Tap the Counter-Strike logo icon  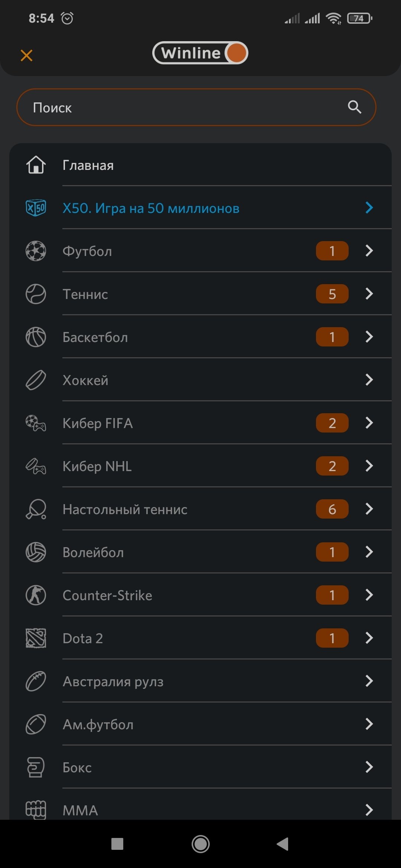(x=36, y=595)
